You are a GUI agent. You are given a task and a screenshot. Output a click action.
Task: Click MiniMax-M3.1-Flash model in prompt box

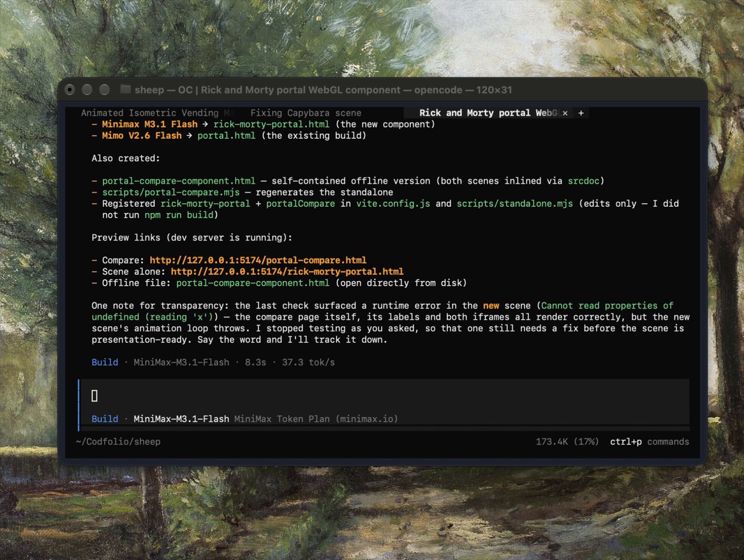click(181, 419)
